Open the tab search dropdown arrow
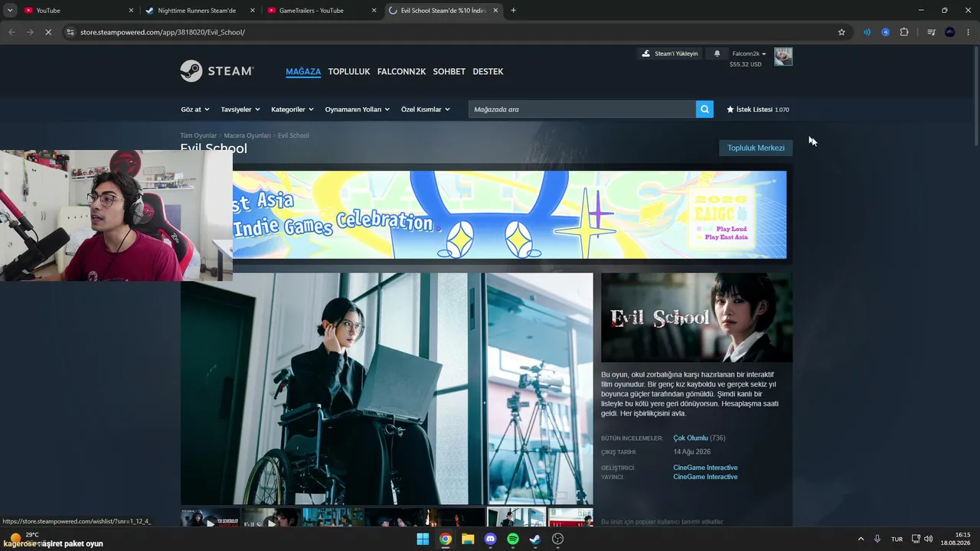980x551 pixels. click(x=10, y=11)
